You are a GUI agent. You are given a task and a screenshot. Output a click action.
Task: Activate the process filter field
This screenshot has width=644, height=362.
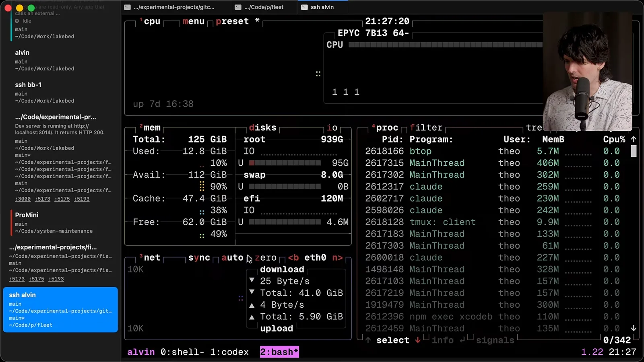[426, 128]
